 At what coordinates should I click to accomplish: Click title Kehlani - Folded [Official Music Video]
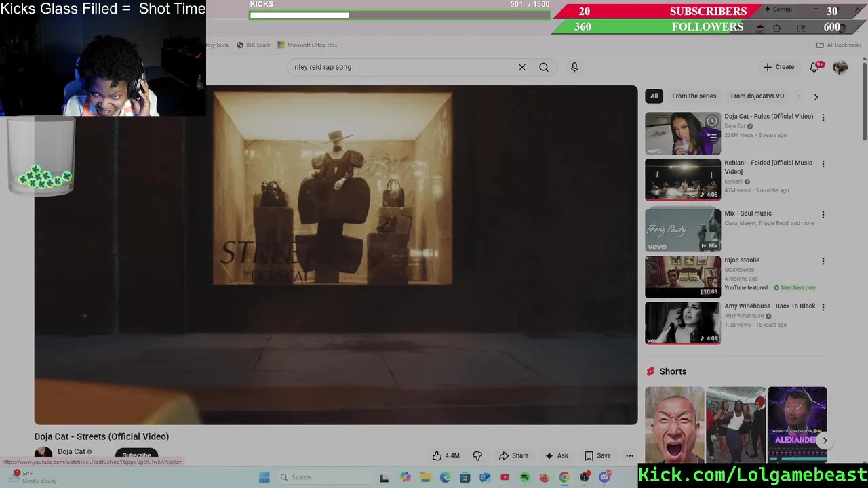coord(768,167)
